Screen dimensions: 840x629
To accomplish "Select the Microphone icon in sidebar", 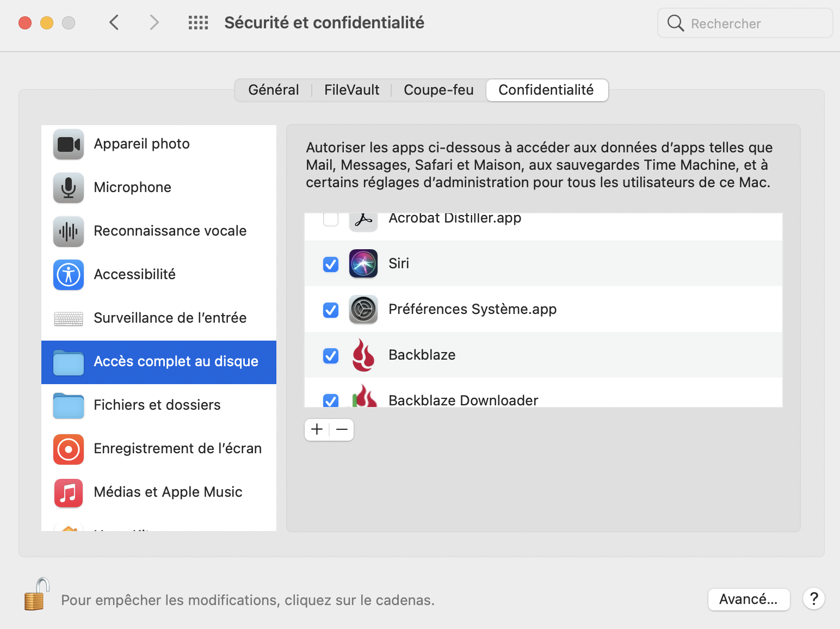I will pos(69,188).
